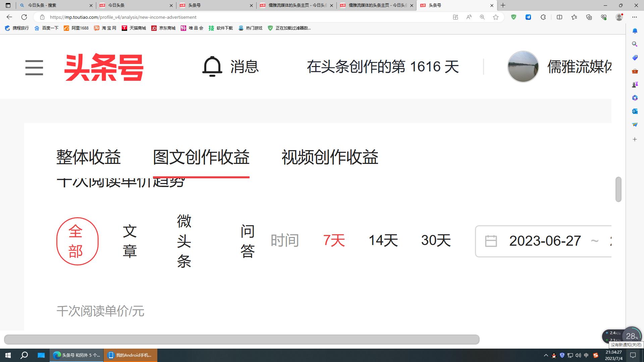Open the Outlook icon in the Edge sidebar
The width and height of the screenshot is (644, 362).
click(635, 111)
